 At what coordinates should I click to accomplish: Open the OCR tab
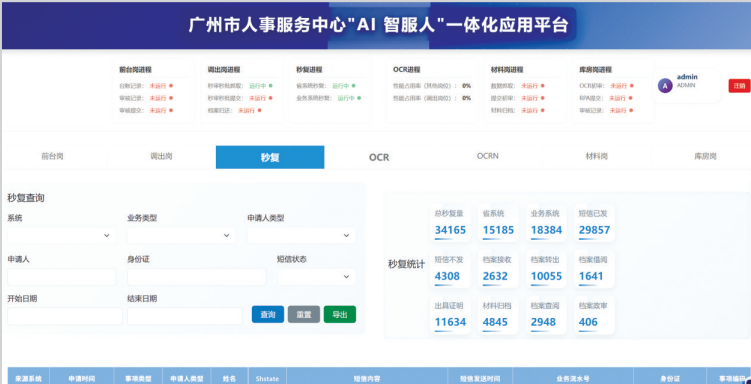379,157
